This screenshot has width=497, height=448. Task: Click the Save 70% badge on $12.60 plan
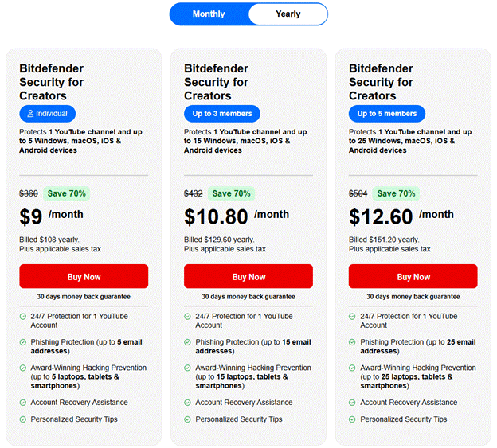395,193
